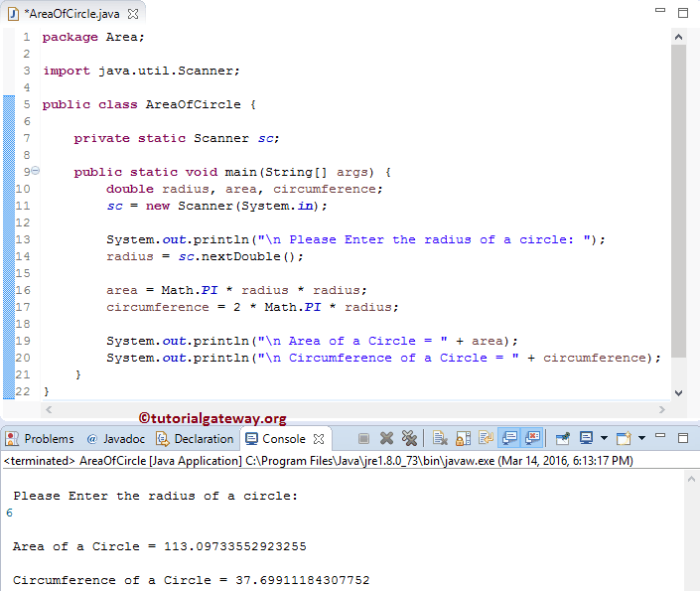The height and width of the screenshot is (591, 700).
Task: Click the 'Circumference of a Circle' string on line 20
Action: 388,358
